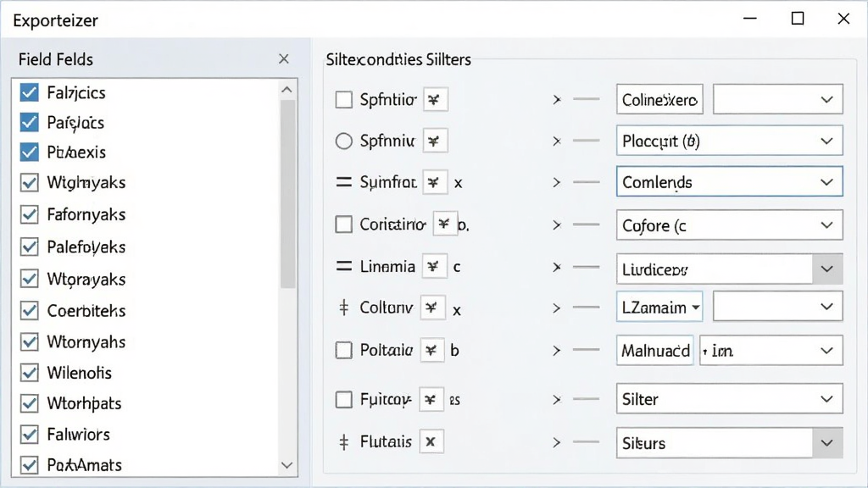The image size is (868, 488).
Task: Uncheck the Falzjcics field checkbox
Action: coord(30,92)
